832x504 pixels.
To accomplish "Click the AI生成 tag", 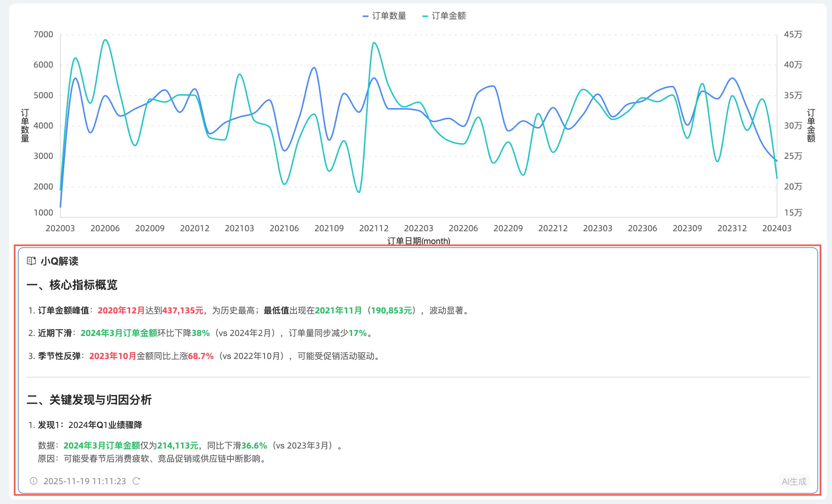I will 794,481.
